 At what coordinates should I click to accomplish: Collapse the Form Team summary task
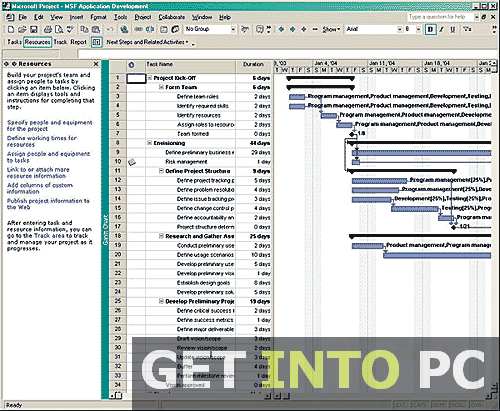[161, 87]
